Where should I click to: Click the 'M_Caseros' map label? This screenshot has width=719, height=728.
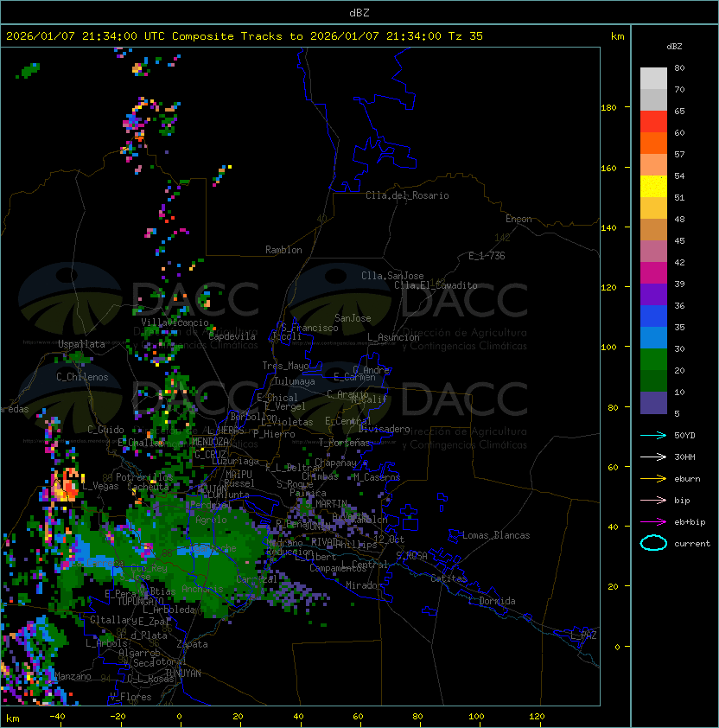pyautogui.click(x=377, y=476)
